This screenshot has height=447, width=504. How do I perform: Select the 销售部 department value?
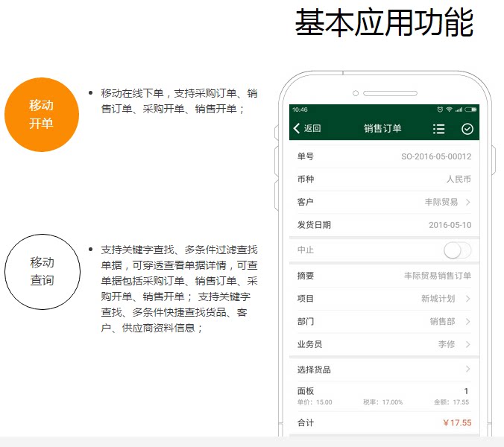point(443,321)
